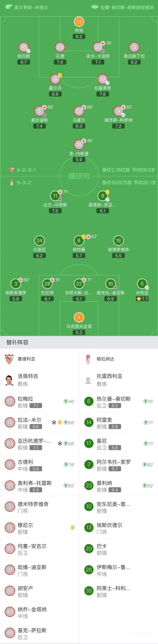158x644 pixels.
Task: Tap 达文-马奇斯's number 11 badge
Action: [x=55, y=196]
